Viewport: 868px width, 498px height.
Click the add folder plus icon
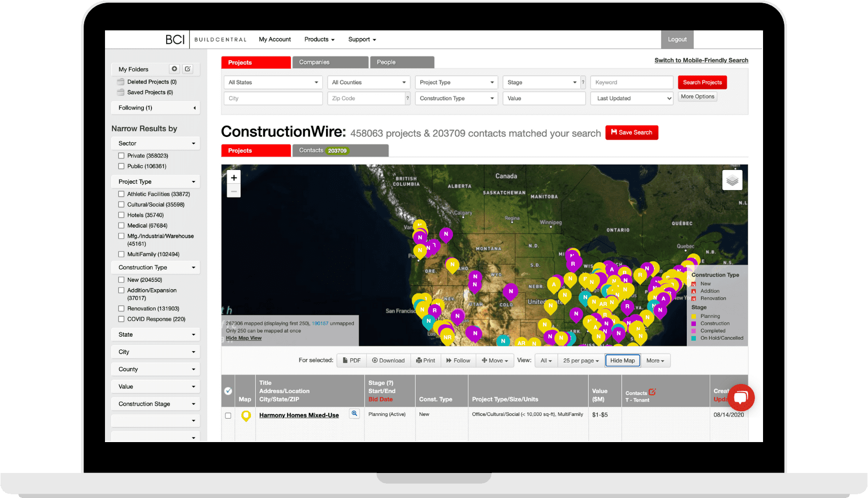(x=174, y=69)
